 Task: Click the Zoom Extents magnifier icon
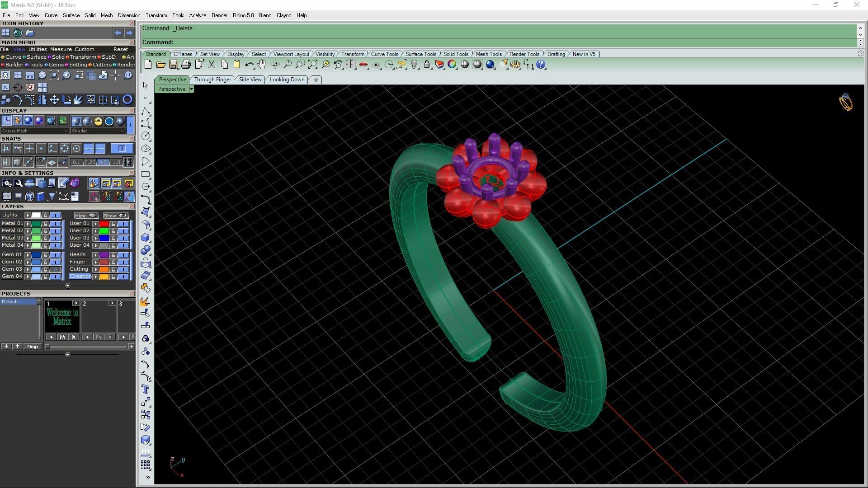tap(313, 65)
